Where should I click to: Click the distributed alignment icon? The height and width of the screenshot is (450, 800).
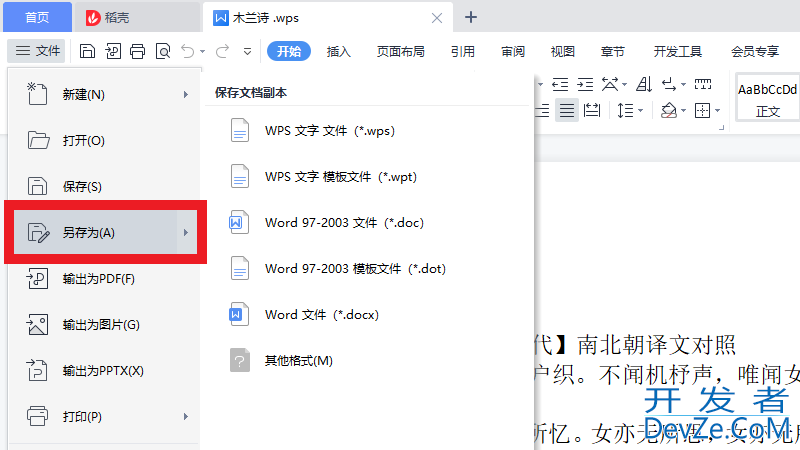(592, 110)
